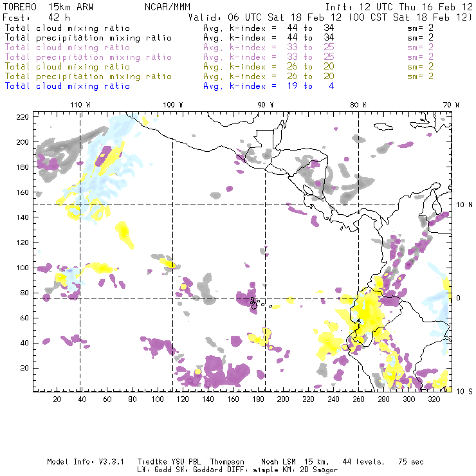The width and height of the screenshot is (476, 476).
Task: Select the "160" label on the vertical axis
Action: point(23,192)
